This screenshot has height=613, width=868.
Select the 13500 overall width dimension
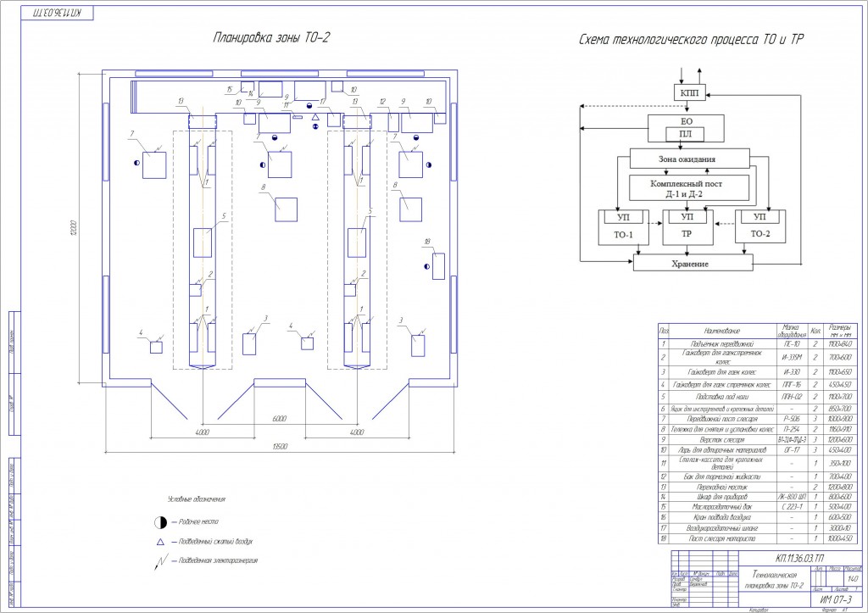coord(280,446)
